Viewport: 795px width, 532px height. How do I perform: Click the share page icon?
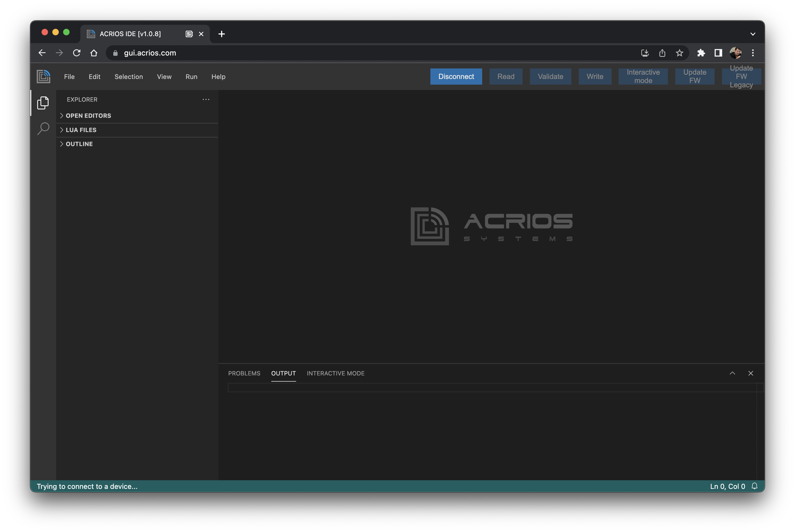[x=662, y=53]
